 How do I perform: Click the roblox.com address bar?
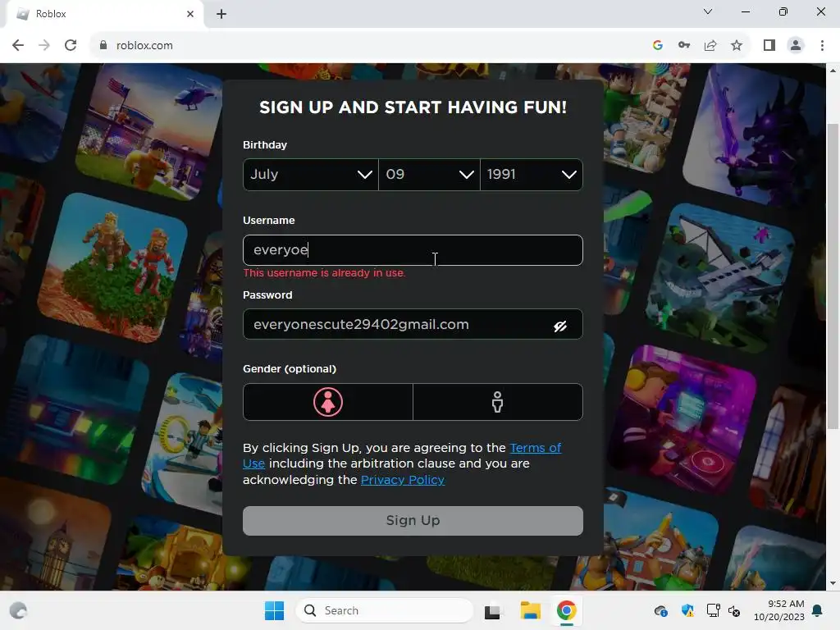tap(370, 46)
